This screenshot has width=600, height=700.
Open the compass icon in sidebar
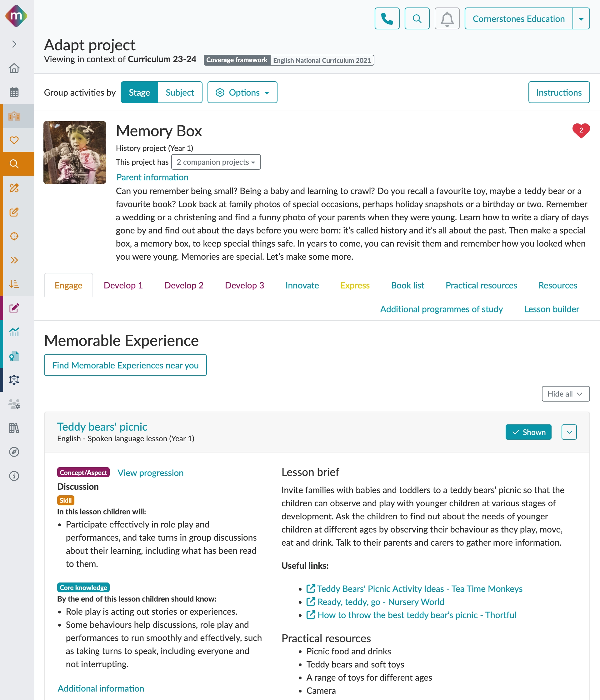point(14,452)
